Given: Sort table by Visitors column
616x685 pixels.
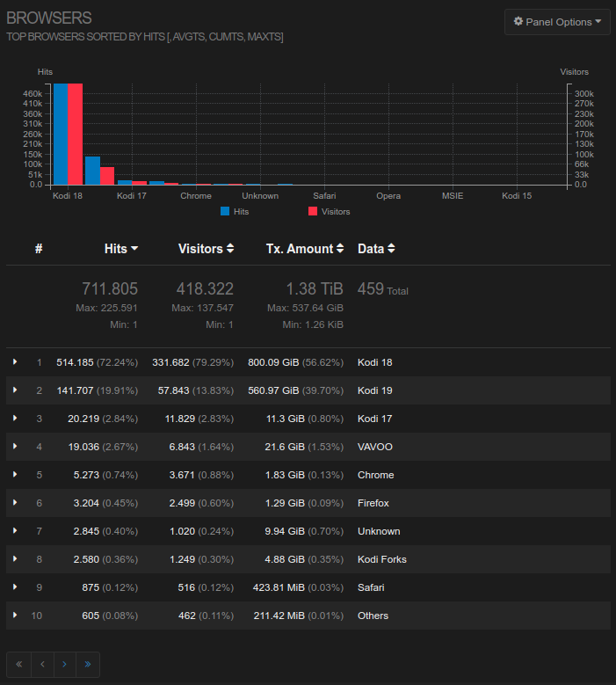Looking at the screenshot, I should (206, 249).
